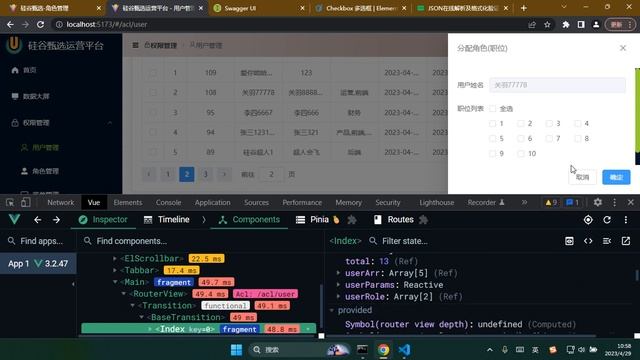Open the Timeline tab in Vue devtools
Screen dimensions: 640x360
[x=167, y=220]
